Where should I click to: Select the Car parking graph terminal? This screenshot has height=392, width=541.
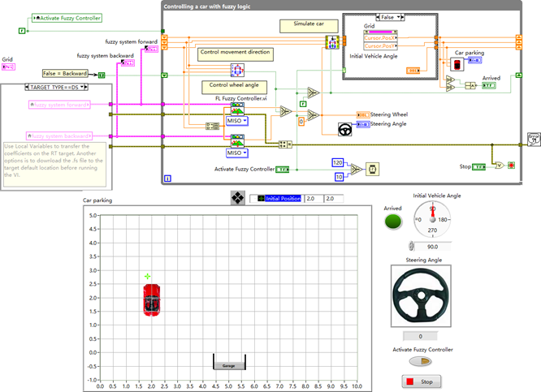click(474, 60)
